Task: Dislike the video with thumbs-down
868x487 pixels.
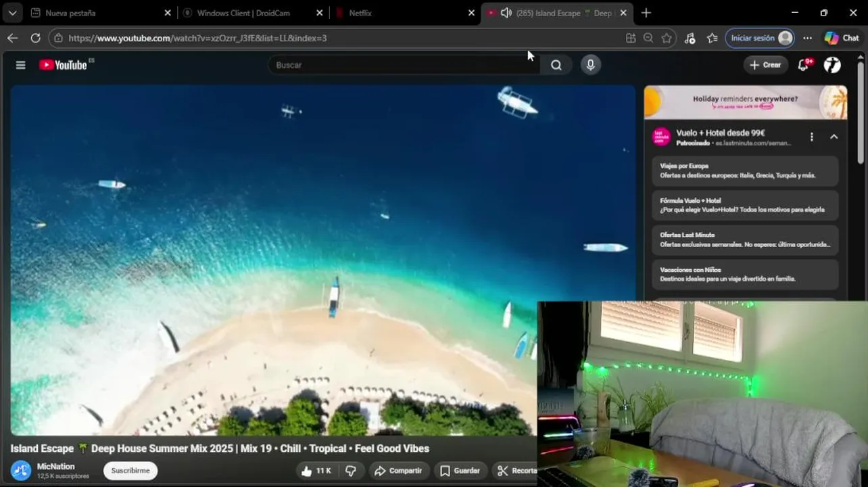Action: coord(350,471)
